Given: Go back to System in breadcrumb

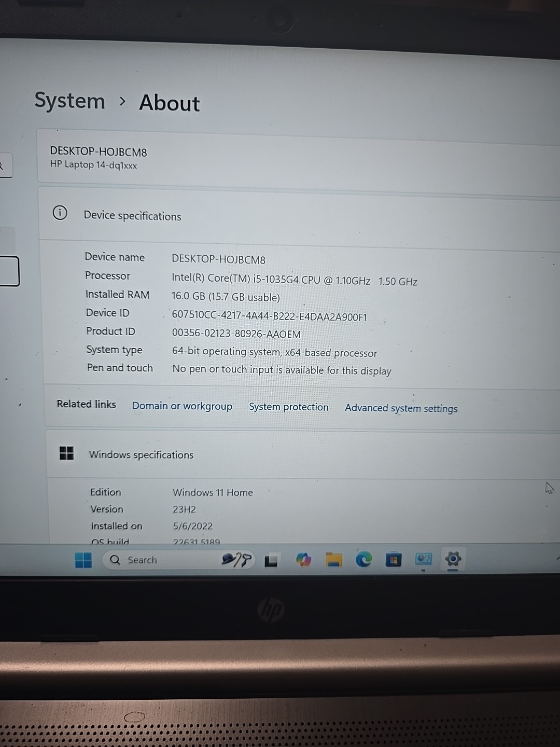Looking at the screenshot, I should [69, 101].
